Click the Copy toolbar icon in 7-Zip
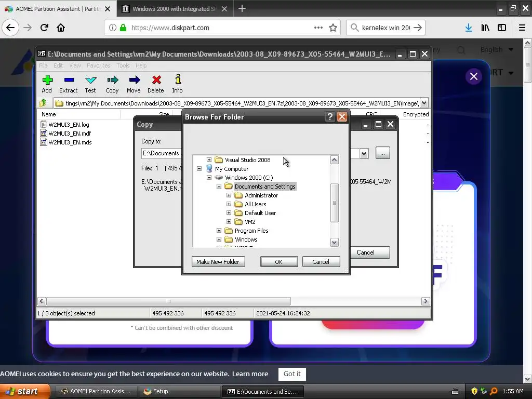This screenshot has height=399, width=532. click(x=112, y=81)
